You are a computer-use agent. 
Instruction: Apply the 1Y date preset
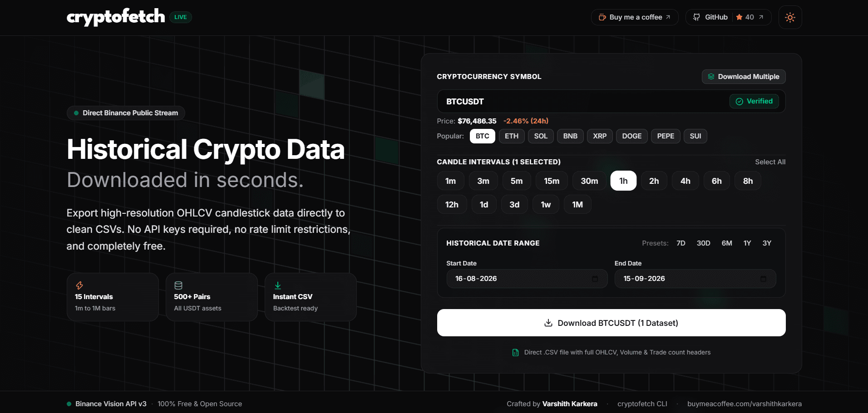point(747,243)
